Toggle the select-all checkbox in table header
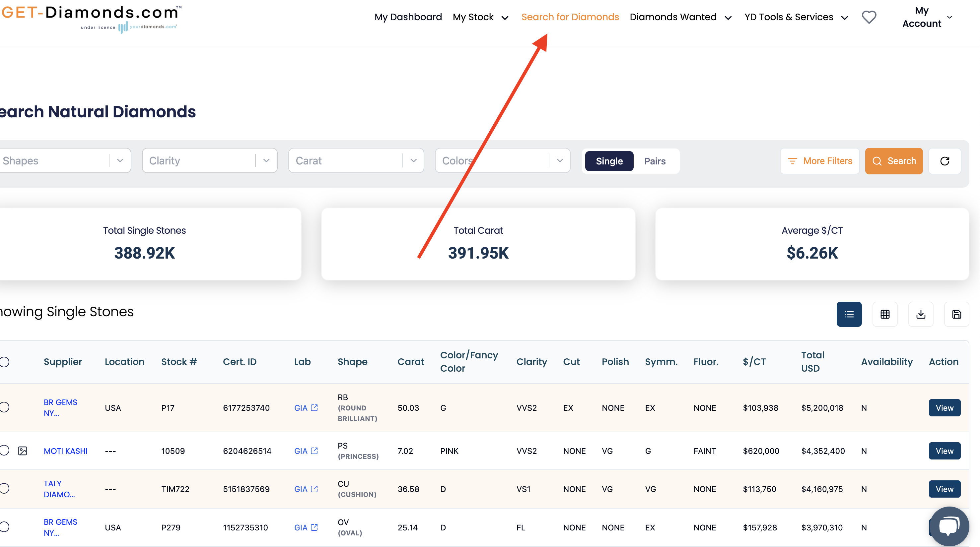This screenshot has height=547, width=980. (4, 361)
